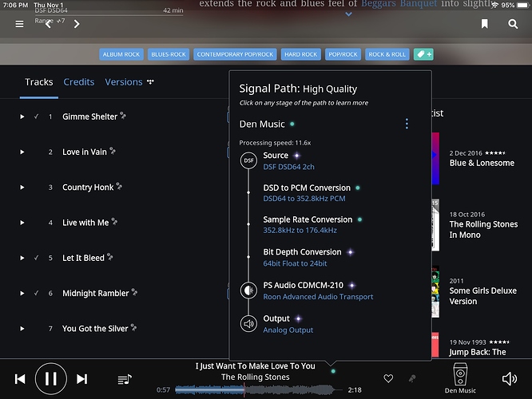Viewport: 532px width, 399px height.
Task: Toggle the checkmark on Let It Bleed
Action: [x=36, y=258]
